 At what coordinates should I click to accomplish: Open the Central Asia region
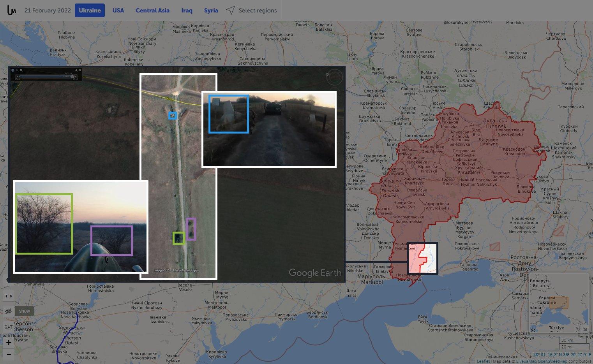click(152, 11)
